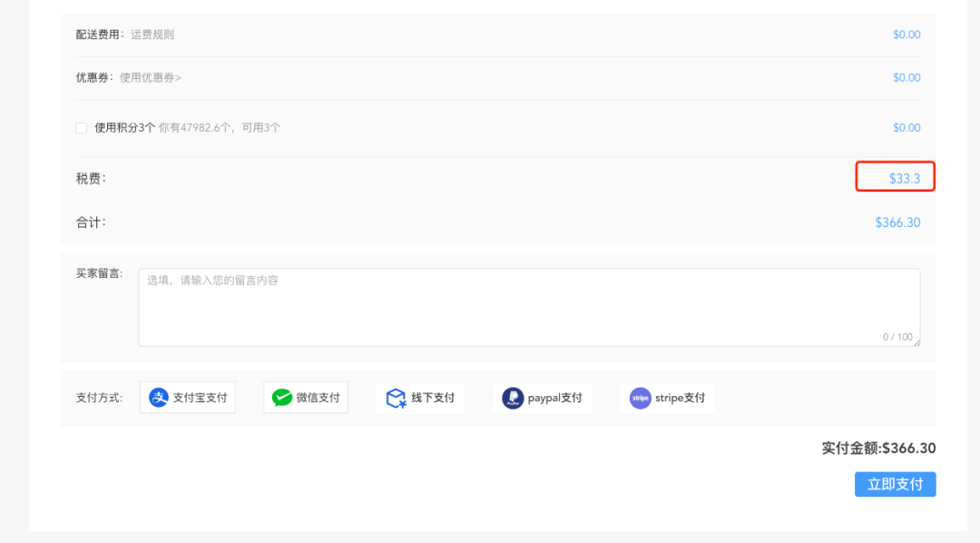Choose the stripe支付 text label
This screenshot has height=543, width=980.
[x=680, y=398]
